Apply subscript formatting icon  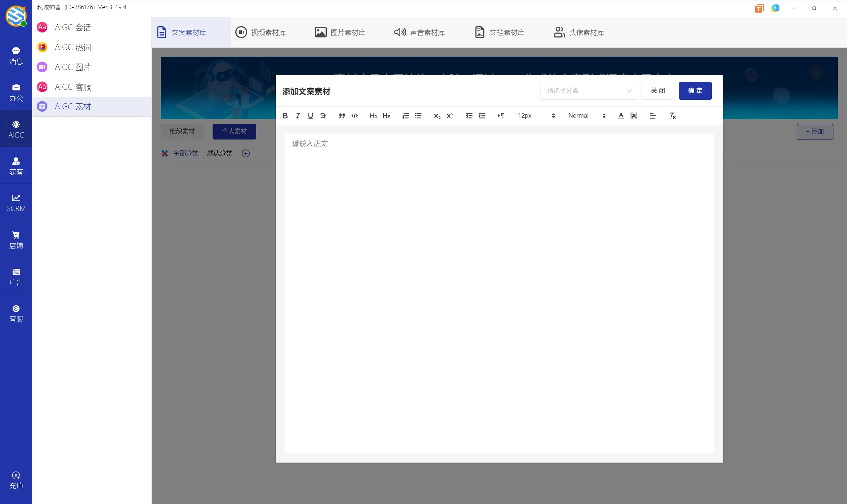click(437, 116)
